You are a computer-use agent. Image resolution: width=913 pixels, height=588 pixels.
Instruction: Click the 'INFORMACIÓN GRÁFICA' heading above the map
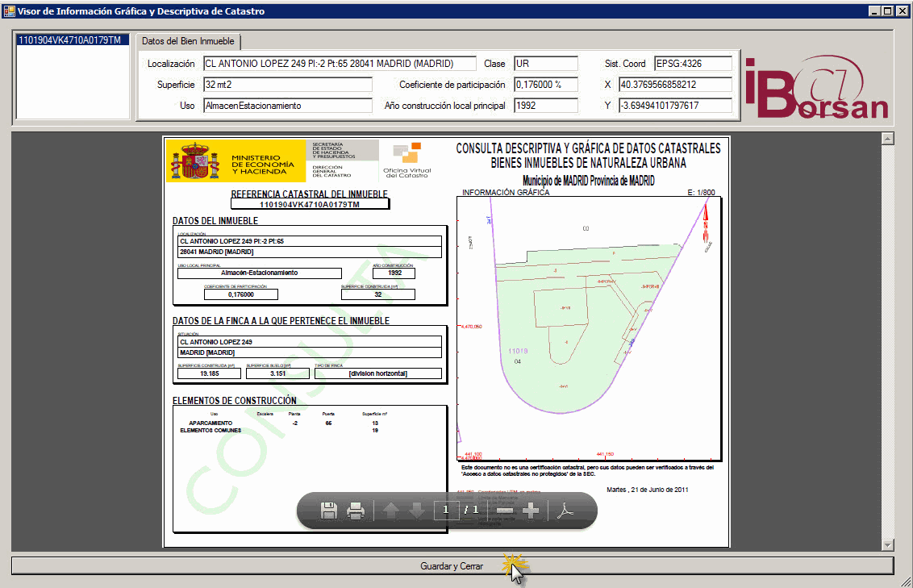click(506, 192)
